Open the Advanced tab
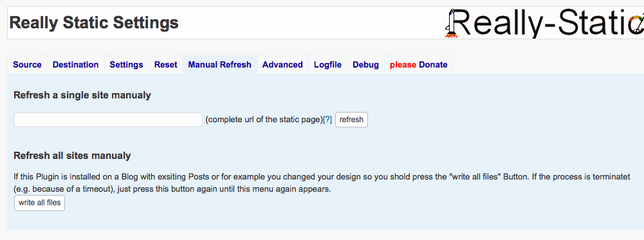 tap(282, 65)
